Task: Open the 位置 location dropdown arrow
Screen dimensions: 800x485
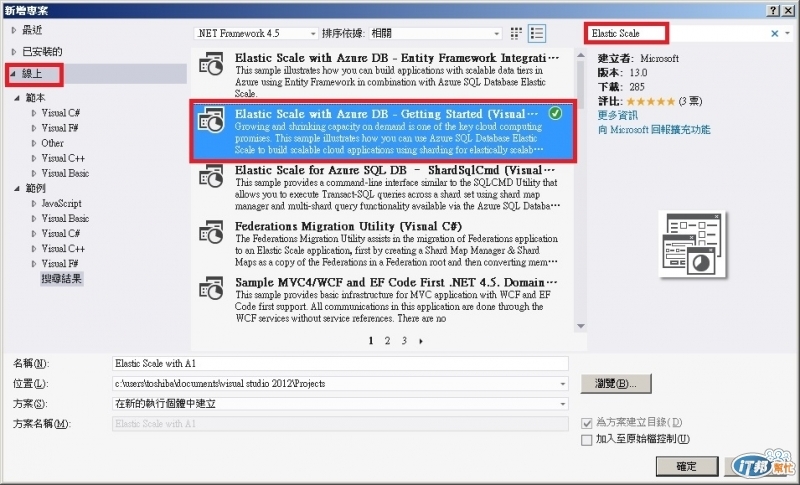Action: (563, 384)
